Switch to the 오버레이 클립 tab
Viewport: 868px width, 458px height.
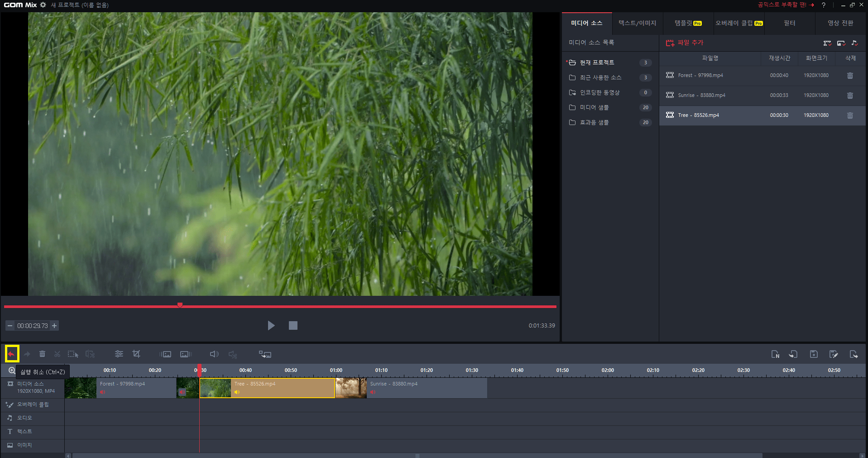coord(739,23)
